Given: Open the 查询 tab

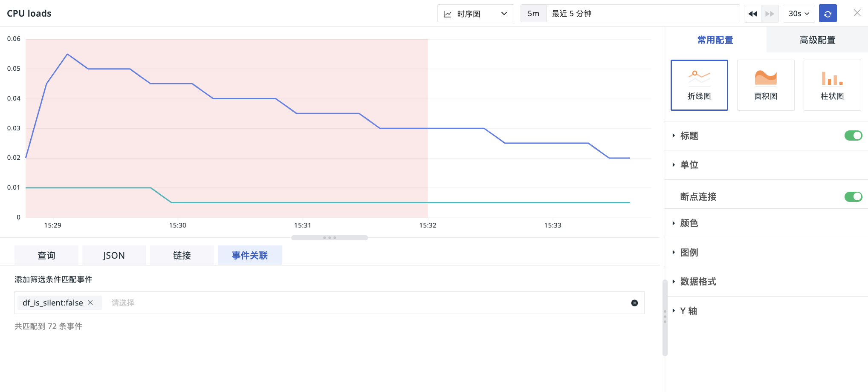Looking at the screenshot, I should pyautogui.click(x=46, y=255).
